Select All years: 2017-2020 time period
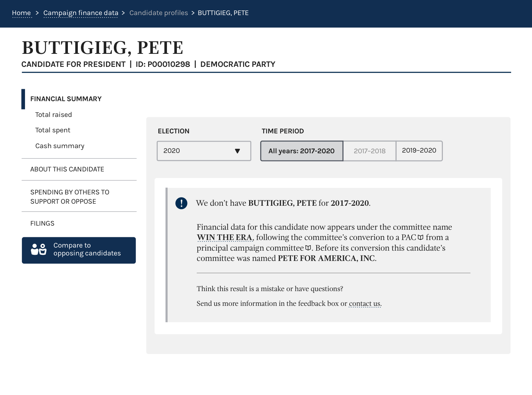 point(302,151)
